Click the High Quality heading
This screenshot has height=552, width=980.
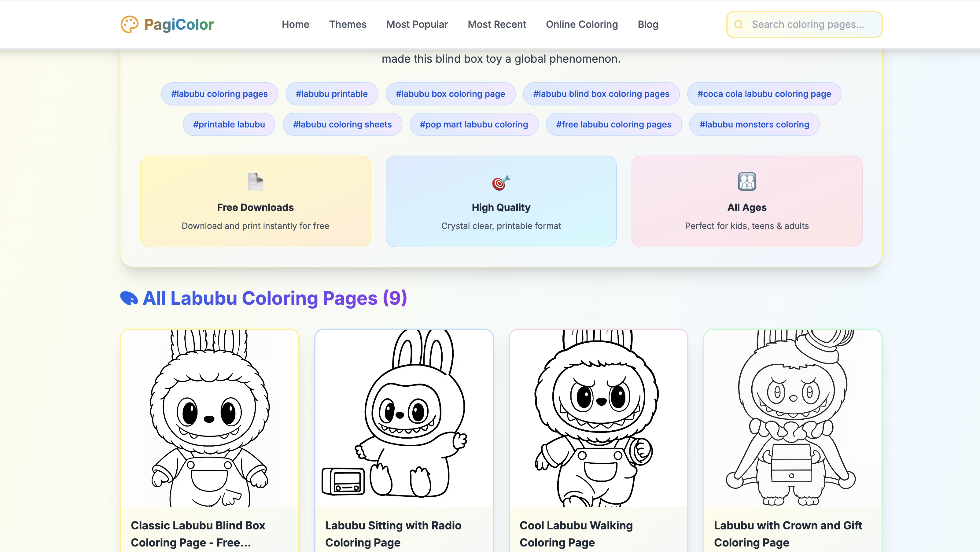pos(501,207)
